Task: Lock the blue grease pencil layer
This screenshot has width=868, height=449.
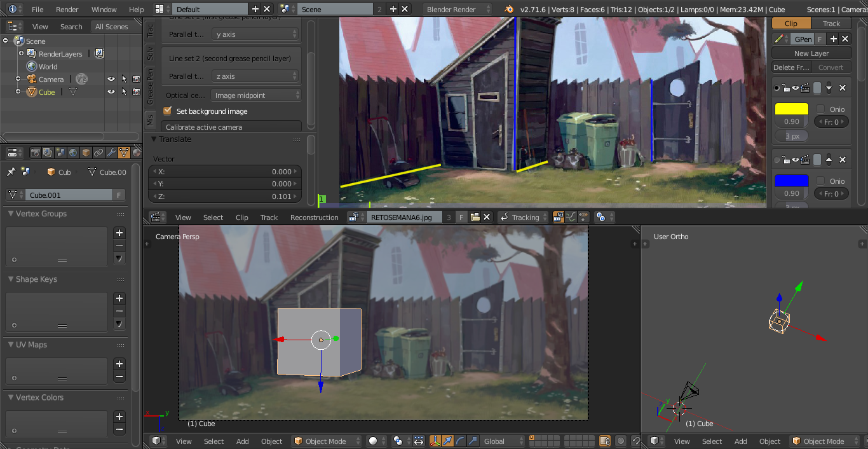Action: tap(785, 160)
